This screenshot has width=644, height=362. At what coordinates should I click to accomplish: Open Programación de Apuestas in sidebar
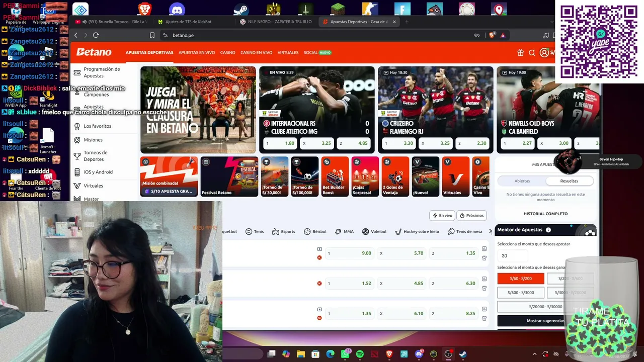coord(102,72)
